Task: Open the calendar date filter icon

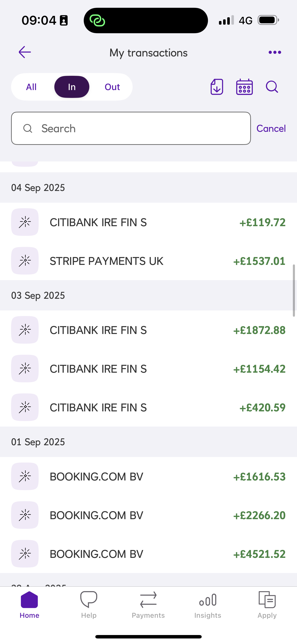Action: pyautogui.click(x=244, y=87)
